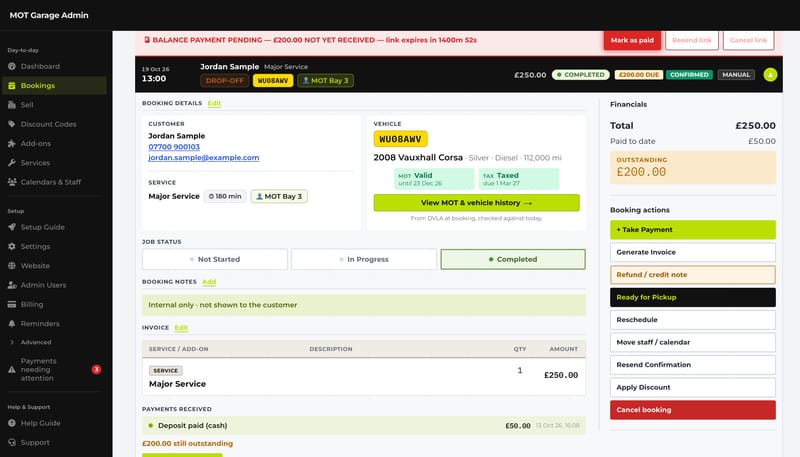Screen dimensions: 800x457
Task: Click the jordan.sample@example.com email link
Action: tap(204, 158)
